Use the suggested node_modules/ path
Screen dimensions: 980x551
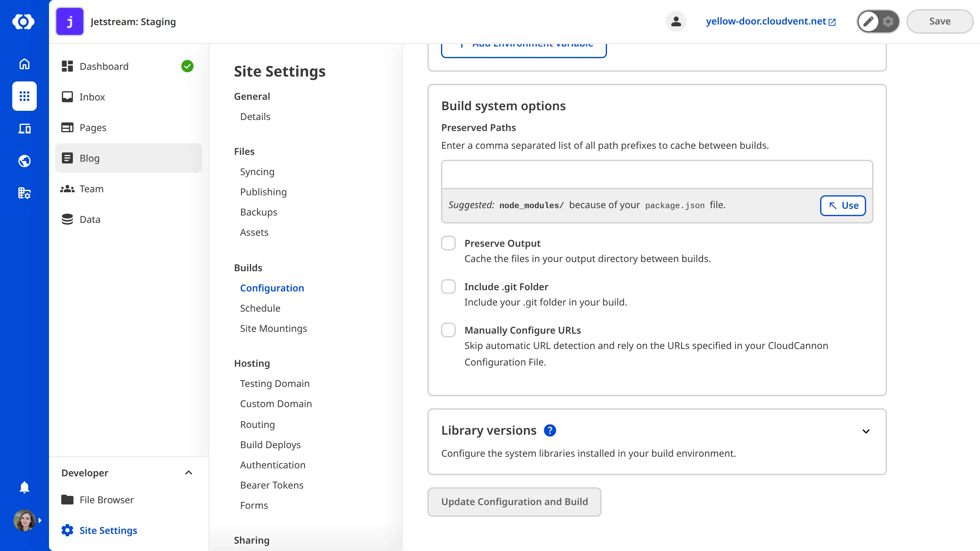pos(843,206)
